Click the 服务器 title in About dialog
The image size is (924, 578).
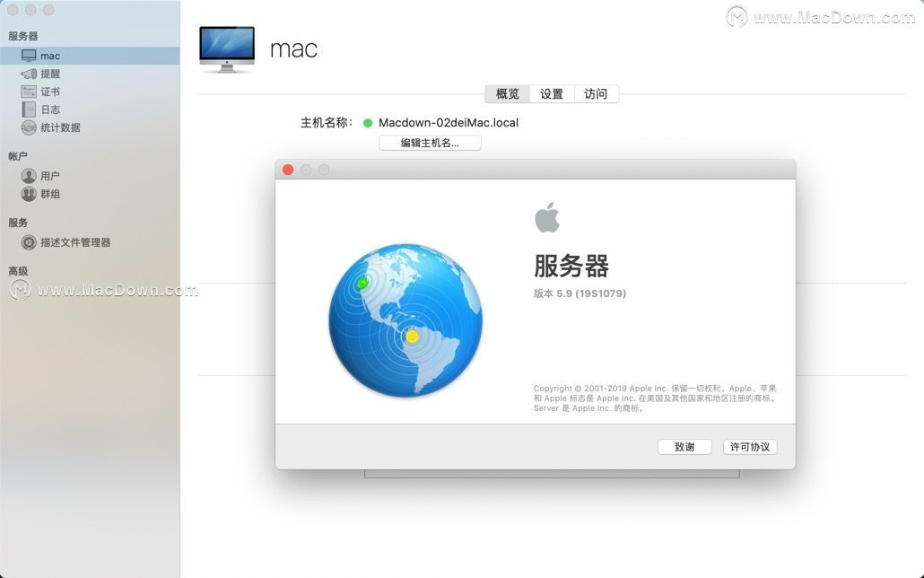571,266
